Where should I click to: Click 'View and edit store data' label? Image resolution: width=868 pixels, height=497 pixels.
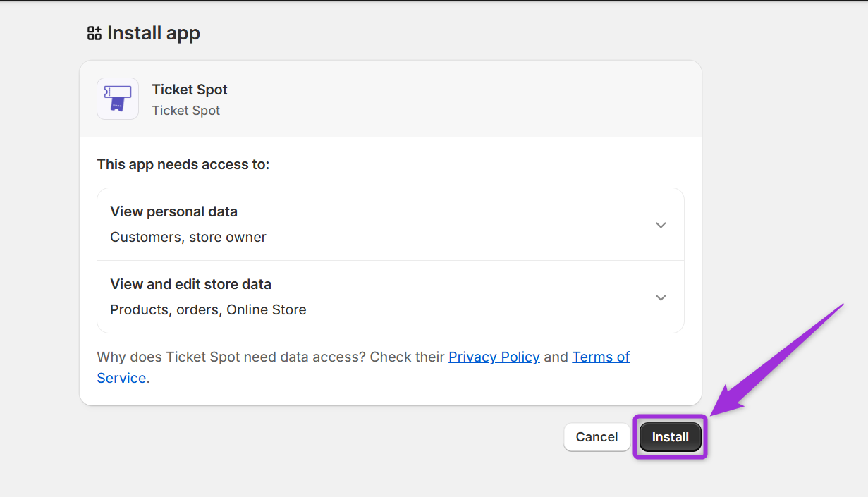pyautogui.click(x=191, y=284)
